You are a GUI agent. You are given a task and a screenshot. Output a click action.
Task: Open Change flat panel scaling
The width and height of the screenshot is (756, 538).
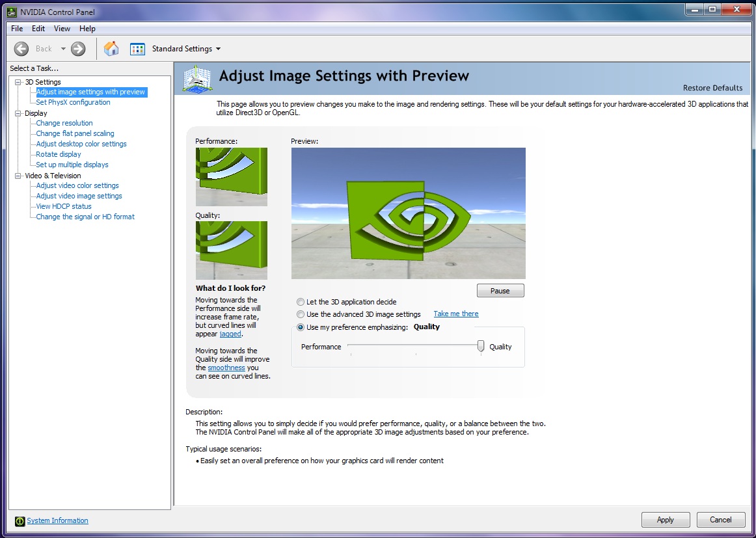(75, 133)
